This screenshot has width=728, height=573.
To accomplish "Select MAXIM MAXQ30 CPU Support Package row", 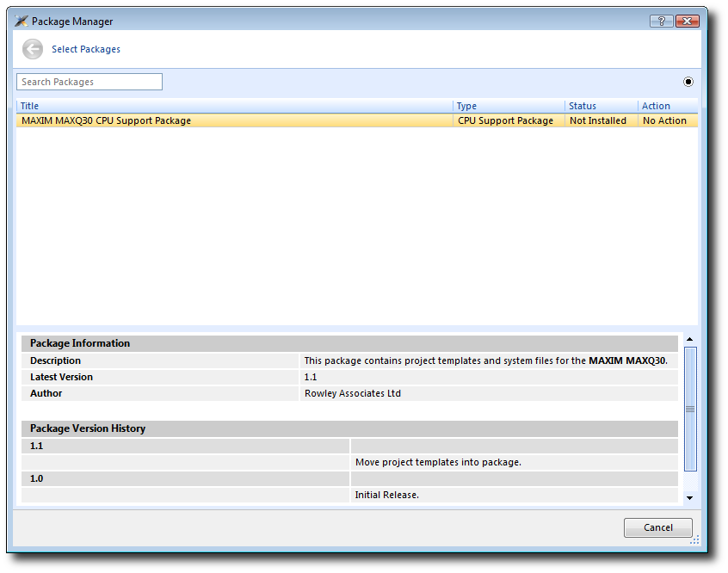I will pyautogui.click(x=357, y=120).
